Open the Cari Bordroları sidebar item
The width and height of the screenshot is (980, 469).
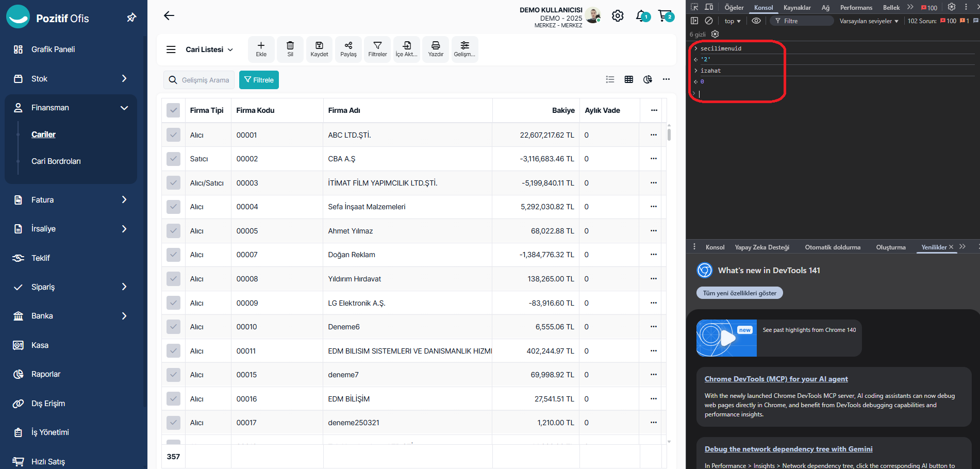tap(56, 161)
